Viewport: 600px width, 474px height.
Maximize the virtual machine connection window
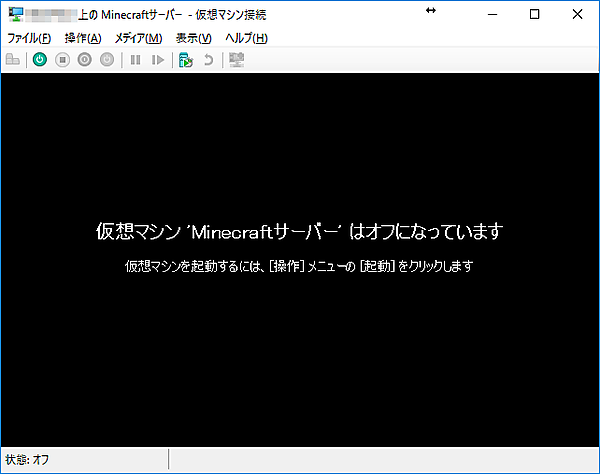[x=535, y=15]
